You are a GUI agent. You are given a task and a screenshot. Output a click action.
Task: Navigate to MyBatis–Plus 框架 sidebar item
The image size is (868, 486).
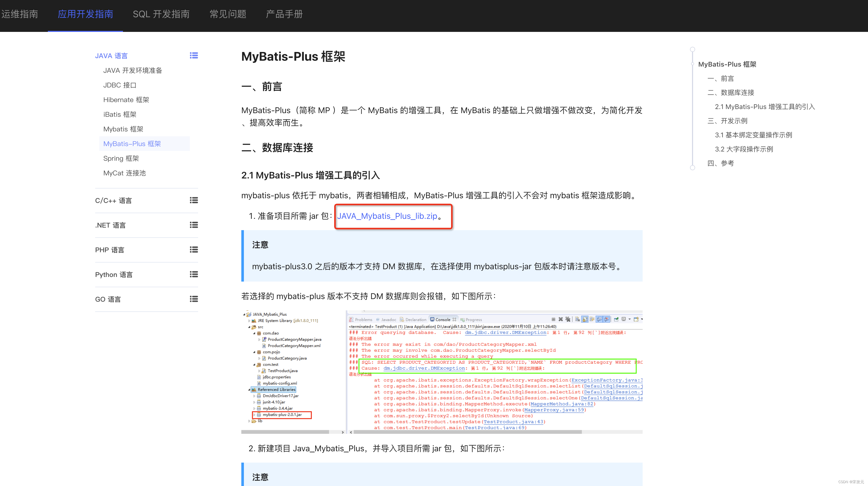(x=132, y=143)
